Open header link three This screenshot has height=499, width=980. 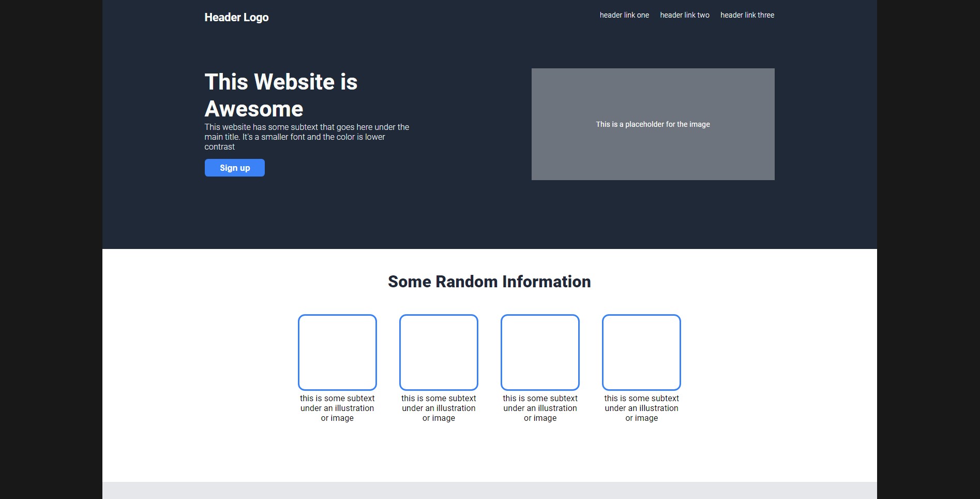click(747, 15)
